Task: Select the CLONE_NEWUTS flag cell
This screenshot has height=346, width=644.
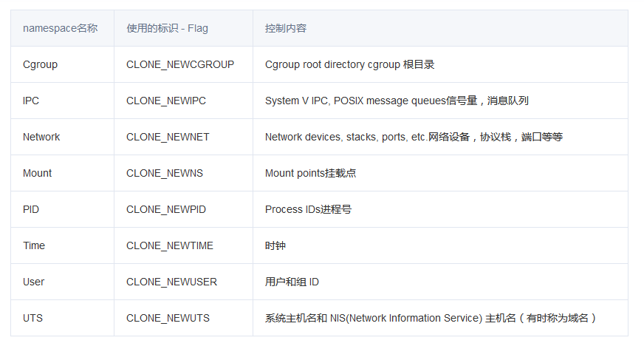Action: 184,318
